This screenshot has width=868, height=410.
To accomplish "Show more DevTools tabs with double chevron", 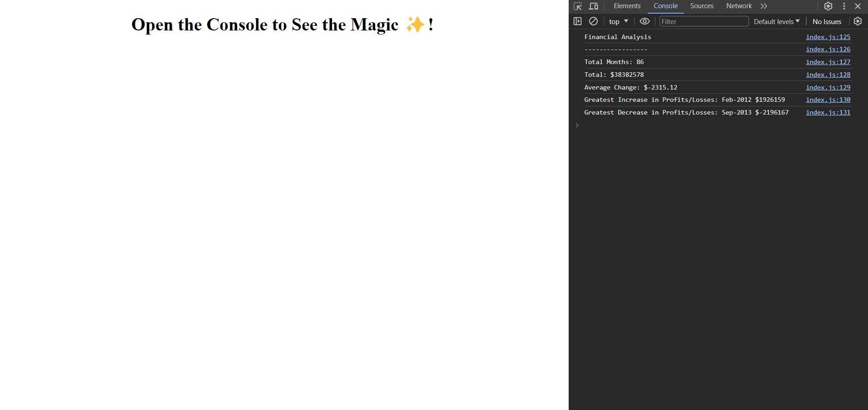I will (x=764, y=6).
